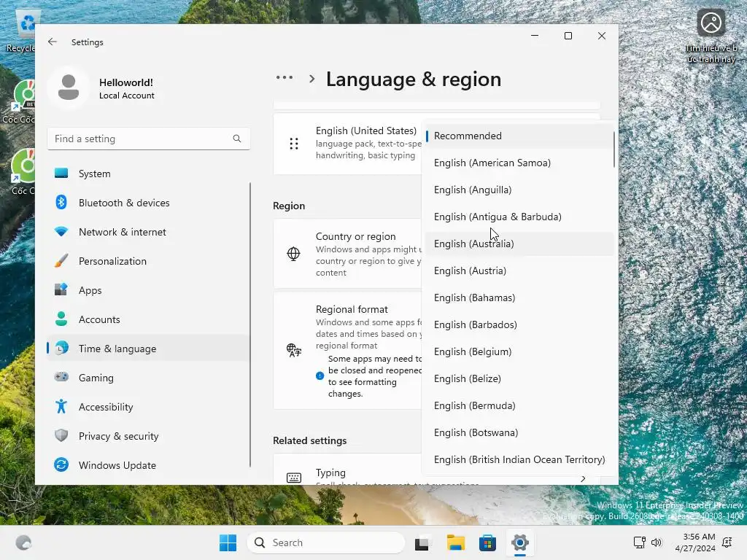The width and height of the screenshot is (747, 560).
Task: Click the Time & language clock-globe icon
Action: pos(61,348)
